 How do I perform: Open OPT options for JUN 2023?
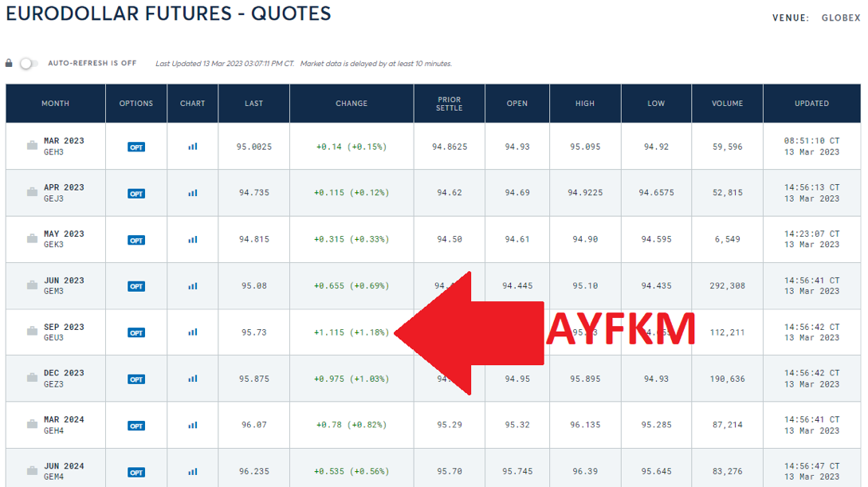pyautogui.click(x=136, y=286)
